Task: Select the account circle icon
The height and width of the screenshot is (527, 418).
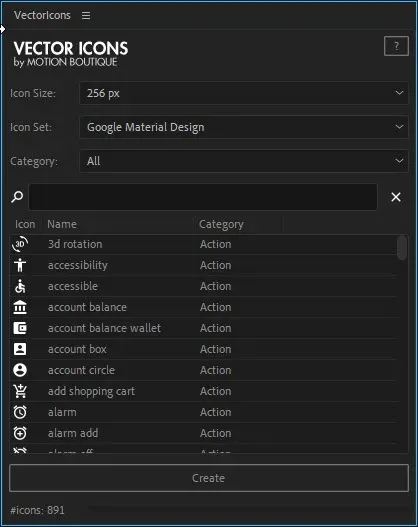Action: click(20, 370)
